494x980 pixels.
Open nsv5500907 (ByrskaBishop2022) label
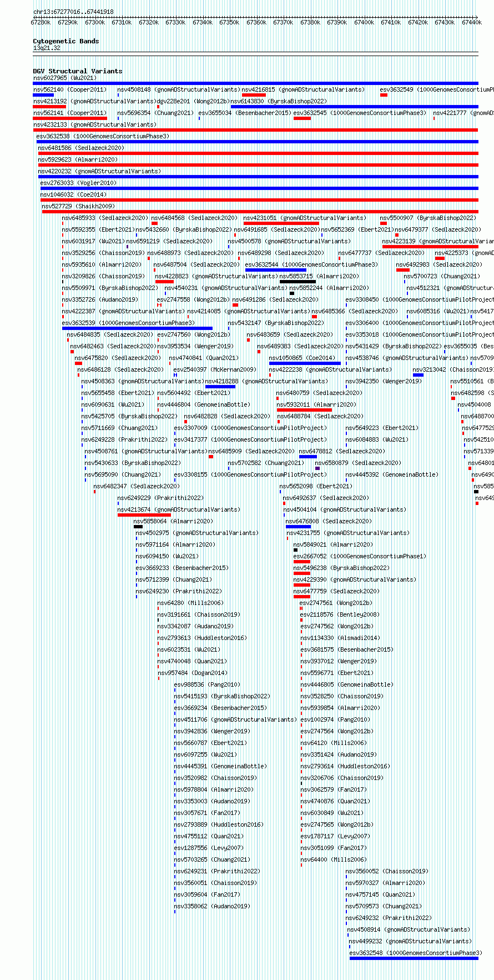coord(429,218)
